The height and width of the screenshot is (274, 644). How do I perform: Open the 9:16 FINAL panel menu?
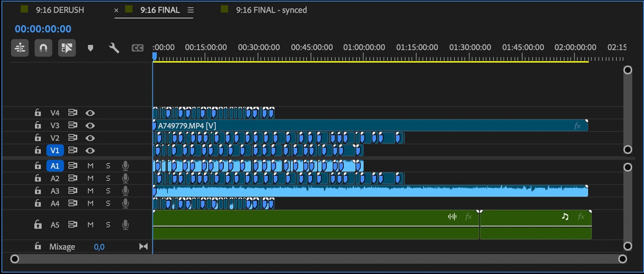click(x=190, y=10)
